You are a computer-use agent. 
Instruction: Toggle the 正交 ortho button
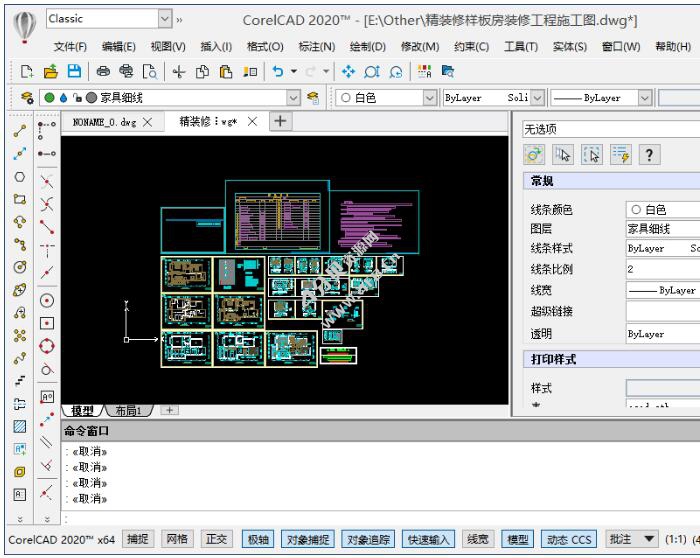217,539
